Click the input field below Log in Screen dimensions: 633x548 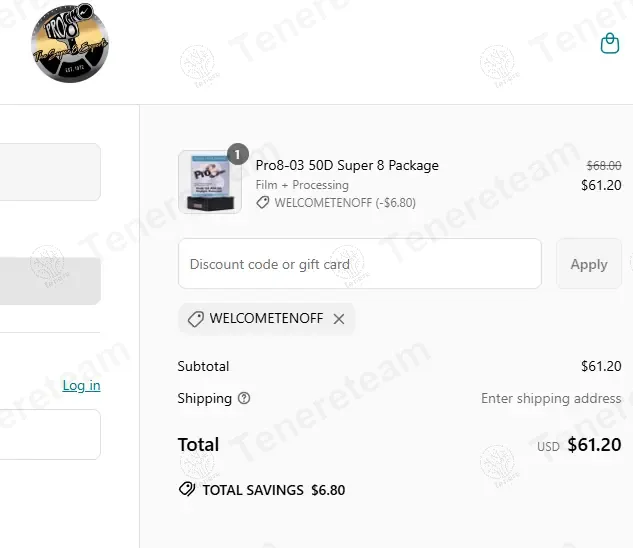50,434
